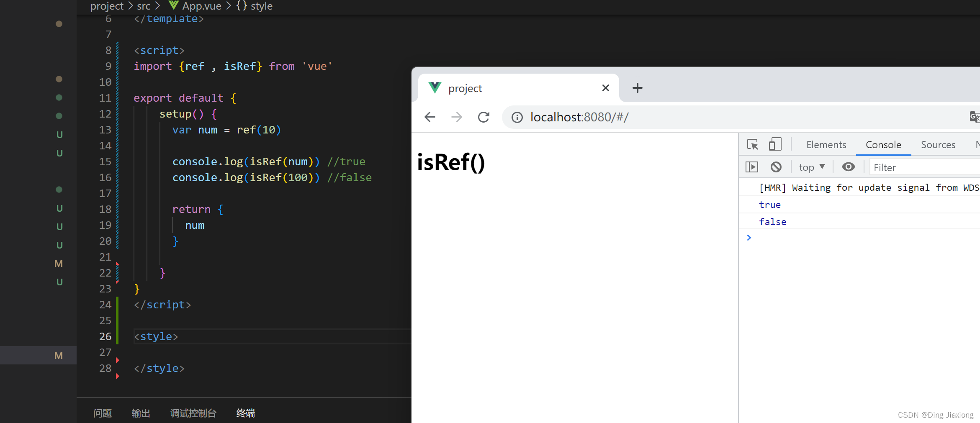Screen dimensions: 980x423
Task: Click the 'src' breadcrumb in VS Code
Action: coord(144,6)
